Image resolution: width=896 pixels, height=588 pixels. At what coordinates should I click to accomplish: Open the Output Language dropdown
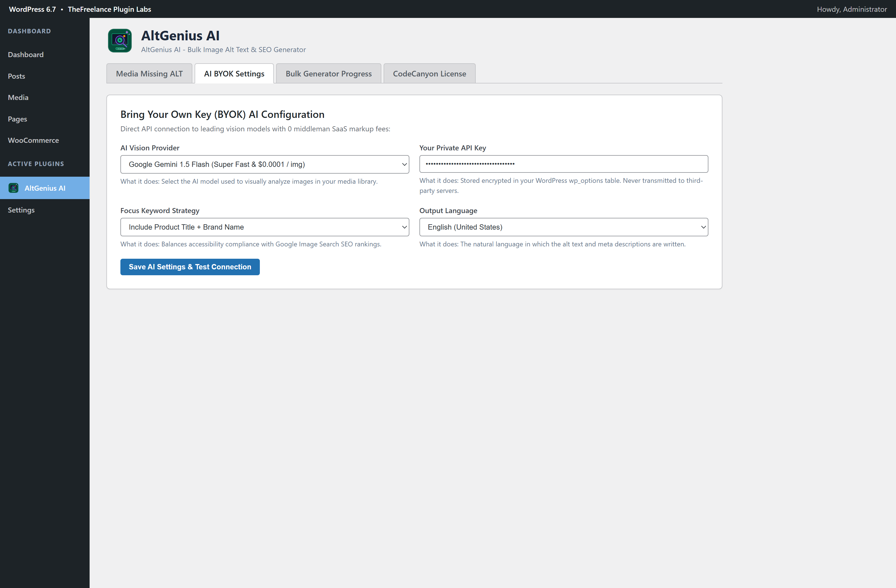click(564, 227)
